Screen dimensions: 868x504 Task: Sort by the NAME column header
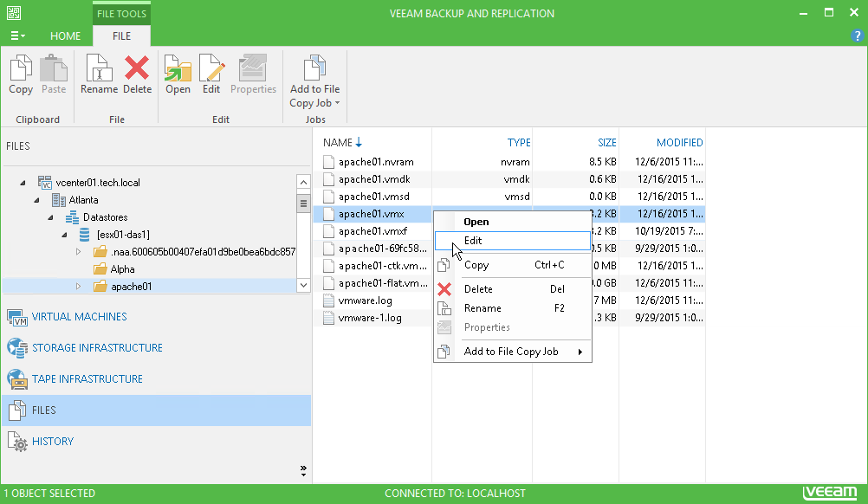[338, 143]
